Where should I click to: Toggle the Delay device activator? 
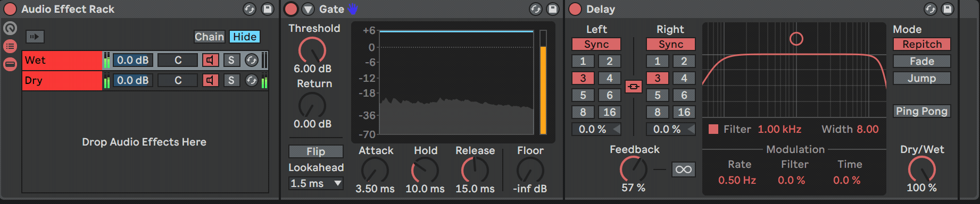[575, 9]
